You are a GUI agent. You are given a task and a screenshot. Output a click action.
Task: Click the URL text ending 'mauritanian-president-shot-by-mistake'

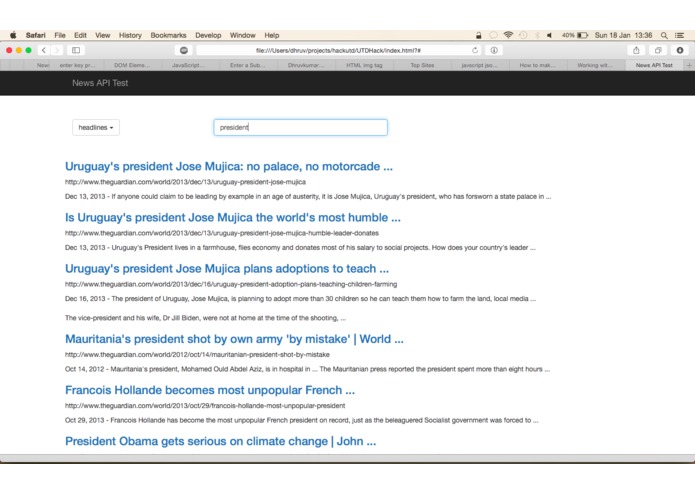197,354
